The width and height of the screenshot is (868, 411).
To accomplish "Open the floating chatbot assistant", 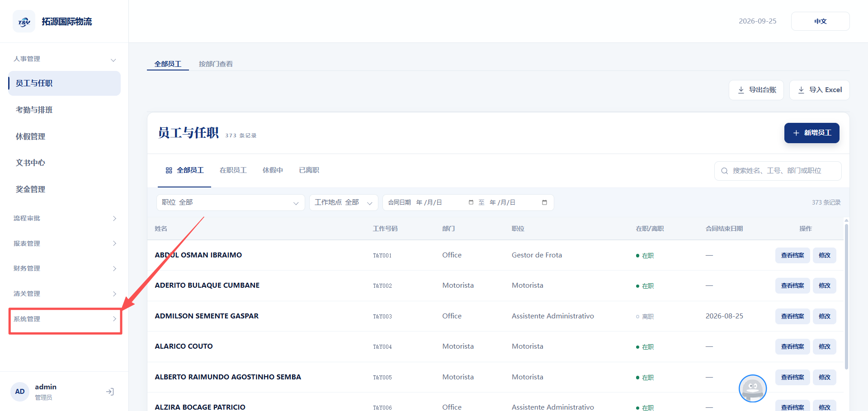I will click(753, 388).
